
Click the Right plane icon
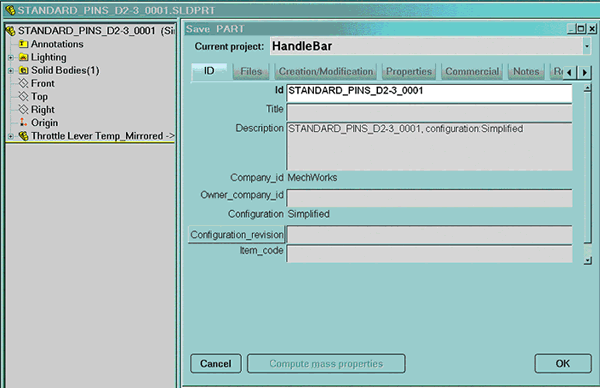coord(24,109)
